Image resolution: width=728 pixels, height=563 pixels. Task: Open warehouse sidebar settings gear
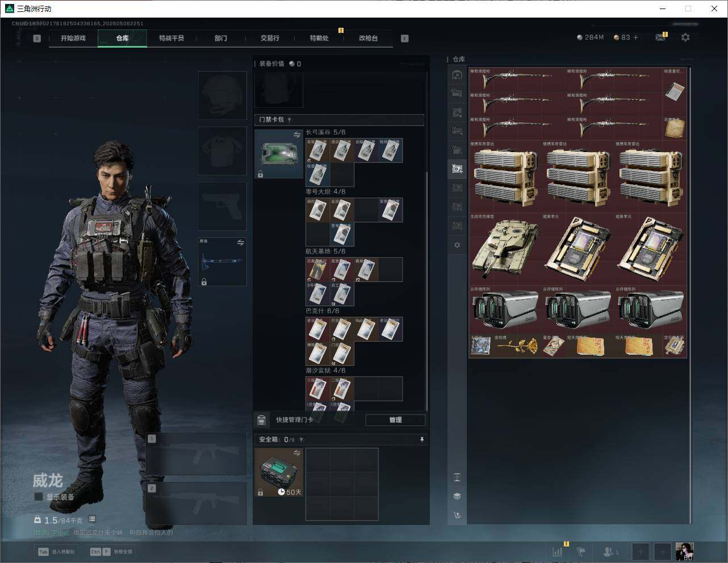click(457, 245)
